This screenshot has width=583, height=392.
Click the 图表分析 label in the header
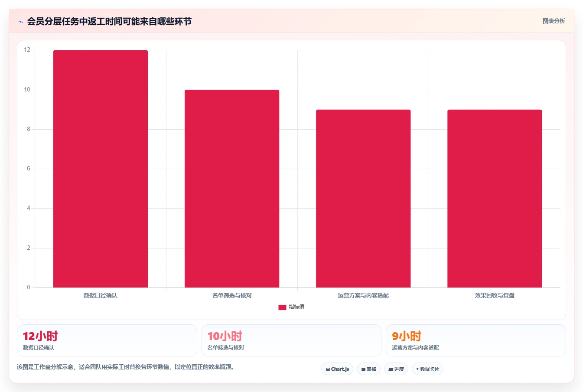[554, 21]
